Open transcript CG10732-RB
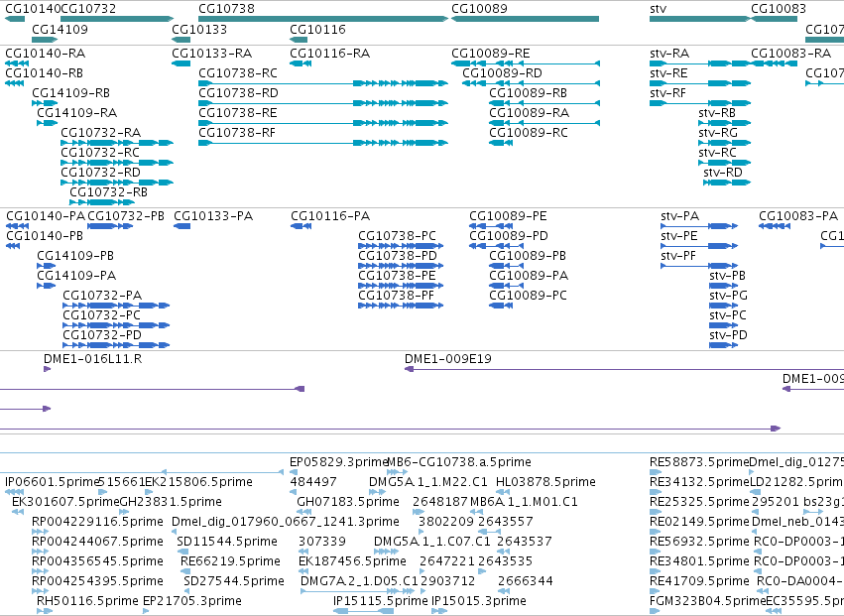This screenshot has width=844, height=616. (109, 192)
